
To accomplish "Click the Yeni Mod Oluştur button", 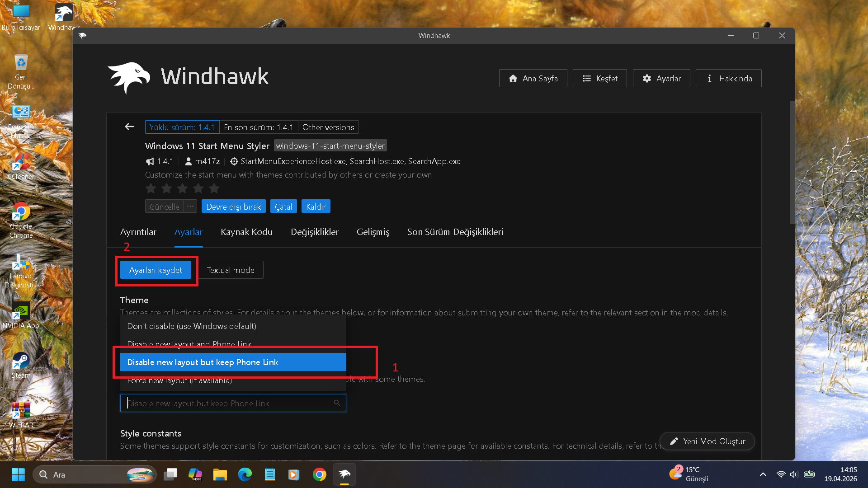I will [708, 441].
